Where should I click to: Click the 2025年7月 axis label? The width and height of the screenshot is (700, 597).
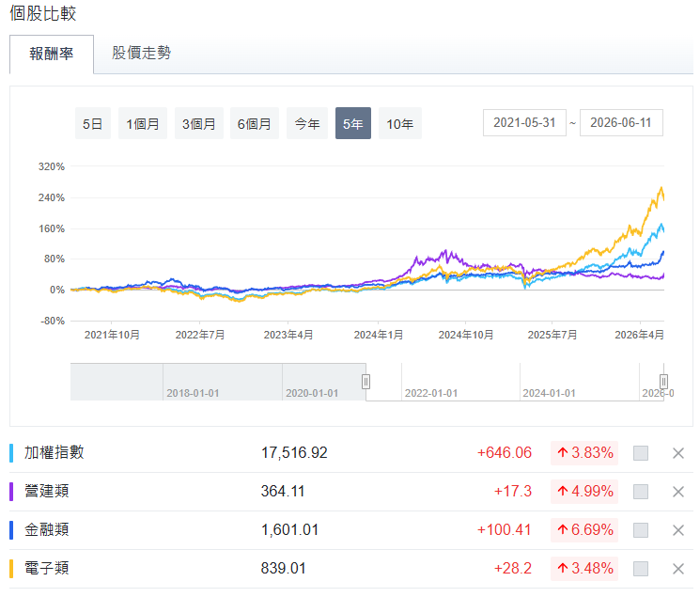tap(552, 335)
